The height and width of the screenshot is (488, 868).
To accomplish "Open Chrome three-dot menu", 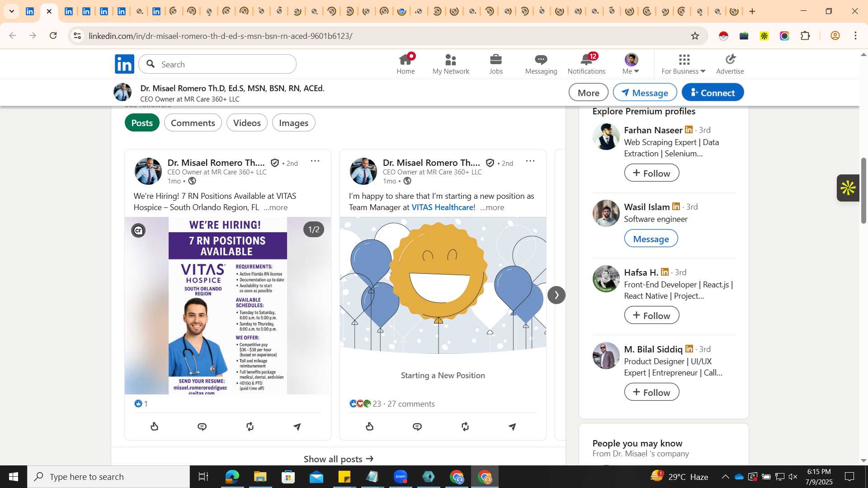I will 856,36.
